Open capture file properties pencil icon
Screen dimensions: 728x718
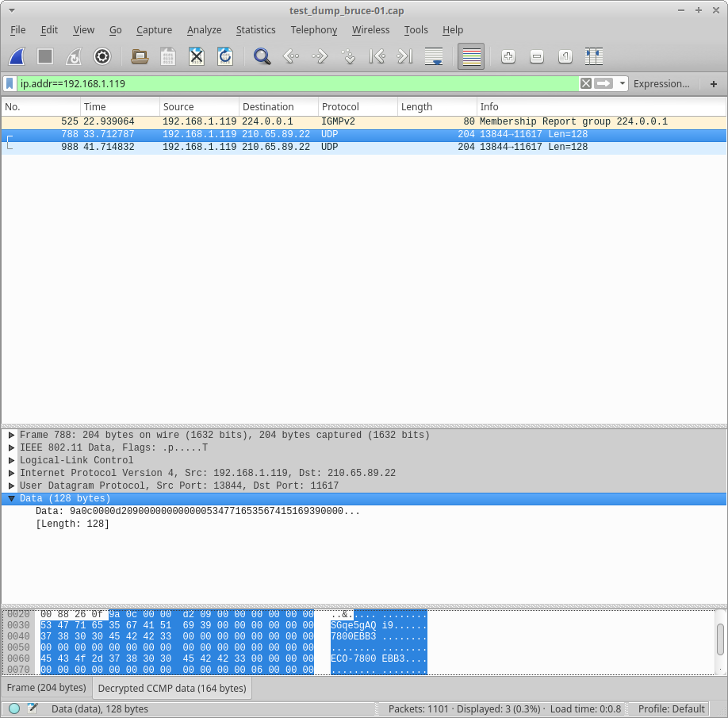pos(33,708)
